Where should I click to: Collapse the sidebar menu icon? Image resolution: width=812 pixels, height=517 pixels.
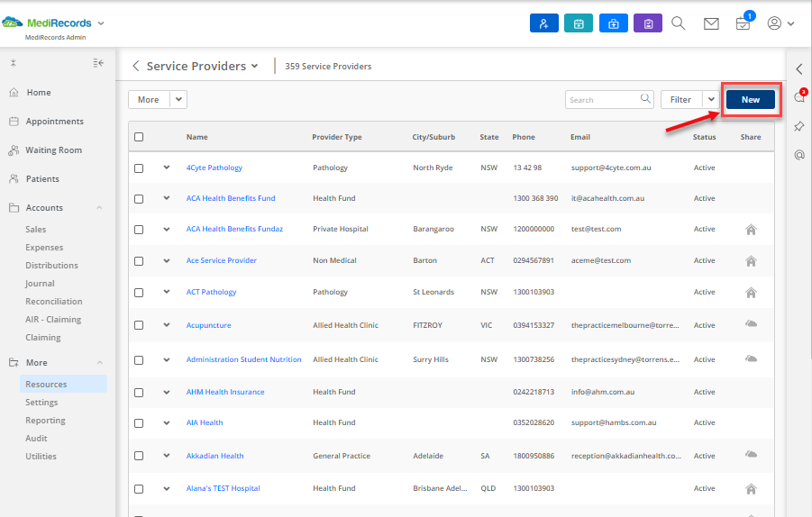98,63
